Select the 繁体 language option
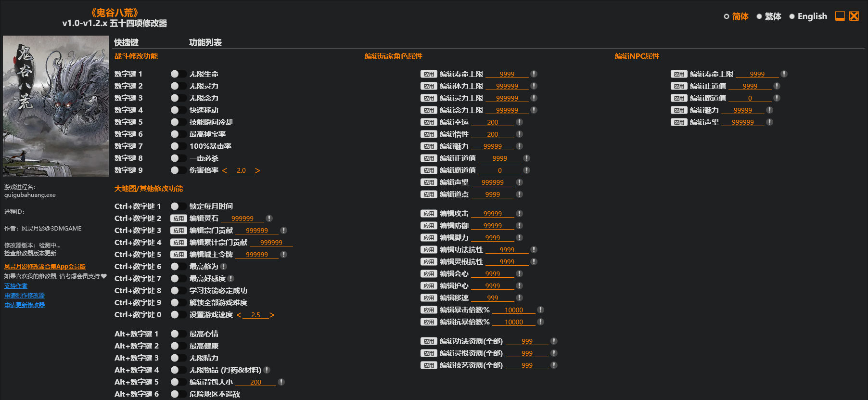 click(768, 16)
